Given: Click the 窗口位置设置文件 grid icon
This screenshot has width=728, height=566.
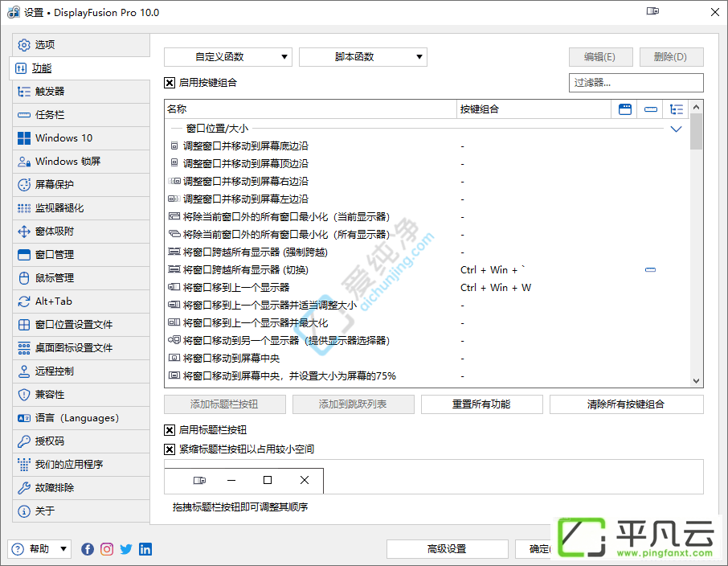Looking at the screenshot, I should pyautogui.click(x=24, y=324).
